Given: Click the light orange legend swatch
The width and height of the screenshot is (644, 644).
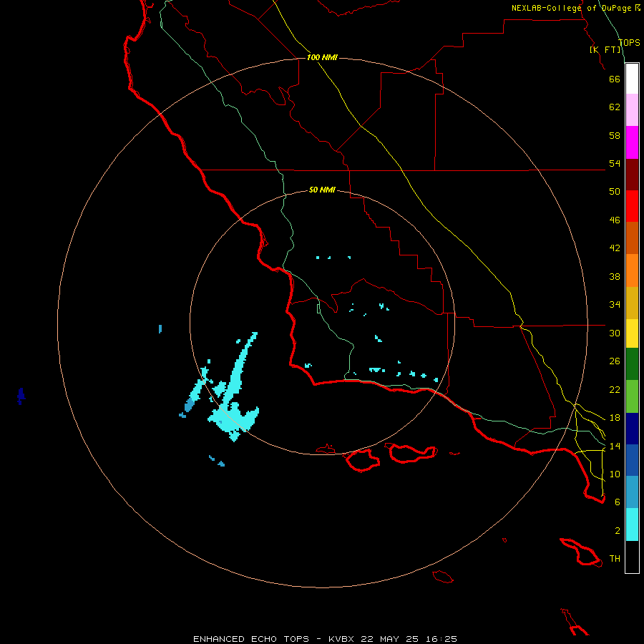Looking at the screenshot, I should 632,270.
